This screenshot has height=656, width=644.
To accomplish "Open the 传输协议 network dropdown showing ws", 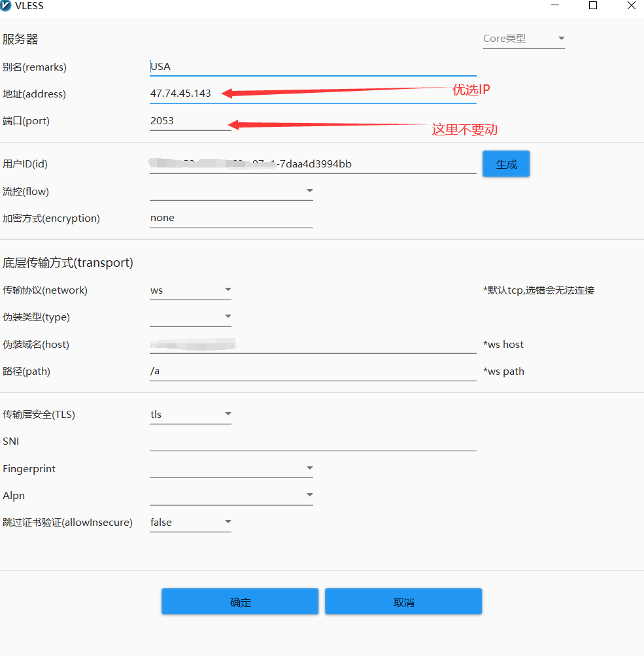I will tap(190, 290).
